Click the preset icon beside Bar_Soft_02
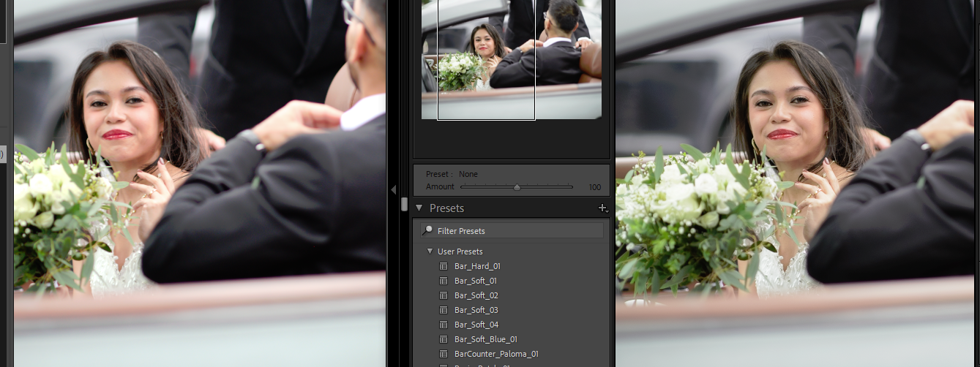Screen dimensions: 980x367 click(x=444, y=295)
